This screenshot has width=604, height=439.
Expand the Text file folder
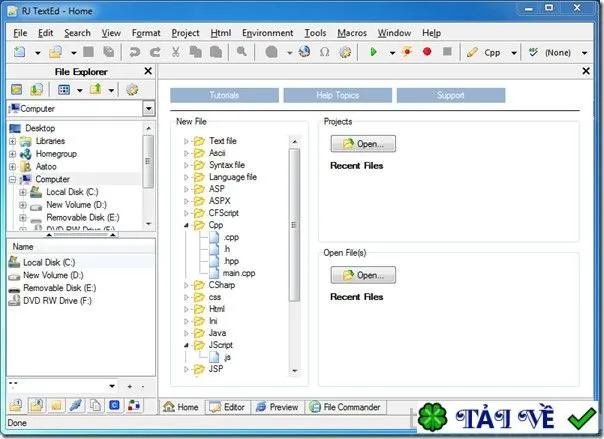tap(186, 141)
